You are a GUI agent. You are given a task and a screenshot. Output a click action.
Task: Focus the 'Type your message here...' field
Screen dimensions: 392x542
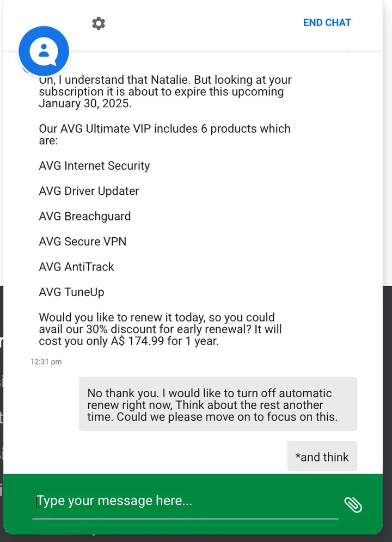coord(185,501)
